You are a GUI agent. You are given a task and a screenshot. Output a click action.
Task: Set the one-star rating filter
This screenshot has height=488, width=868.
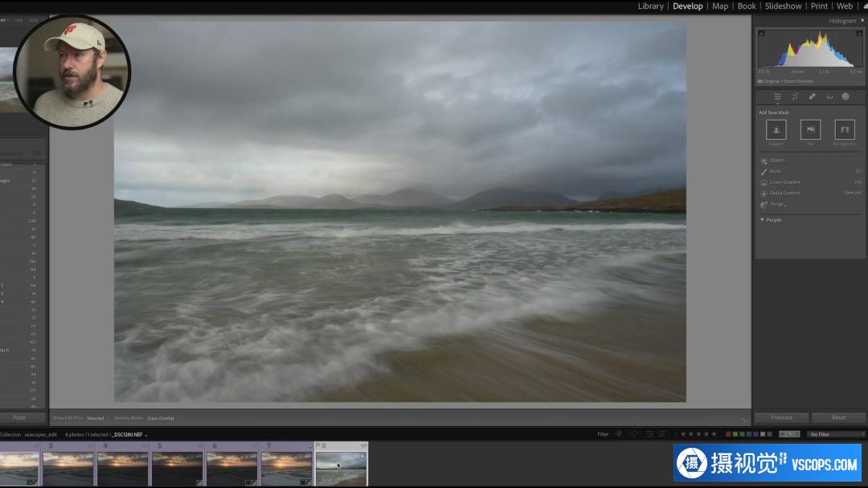pyautogui.click(x=683, y=434)
